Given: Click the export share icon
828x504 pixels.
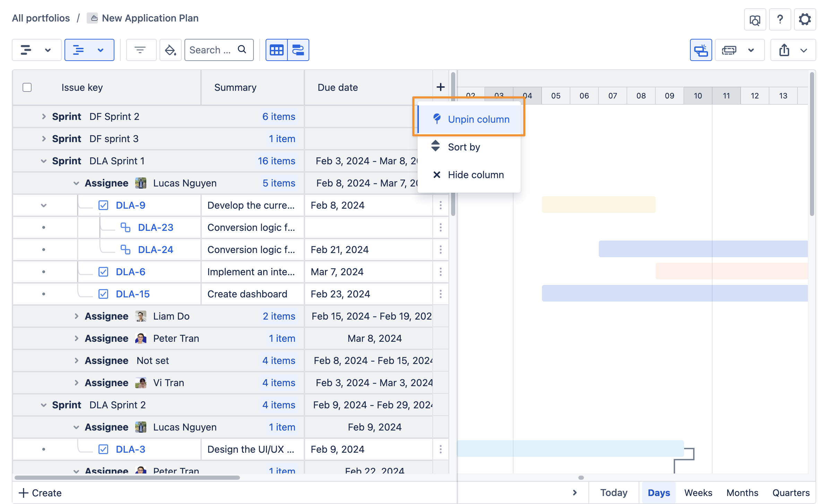Looking at the screenshot, I should click(x=784, y=50).
